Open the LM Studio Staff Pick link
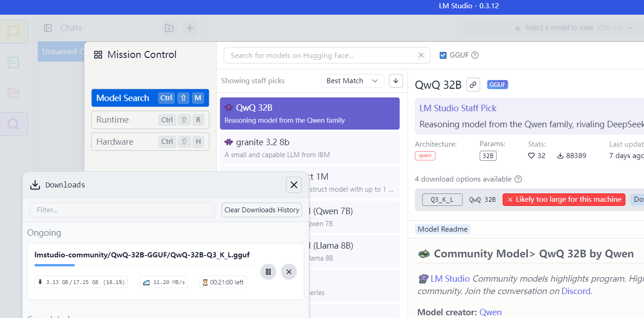Image resolution: width=644 pixels, height=318 pixels. point(458,108)
